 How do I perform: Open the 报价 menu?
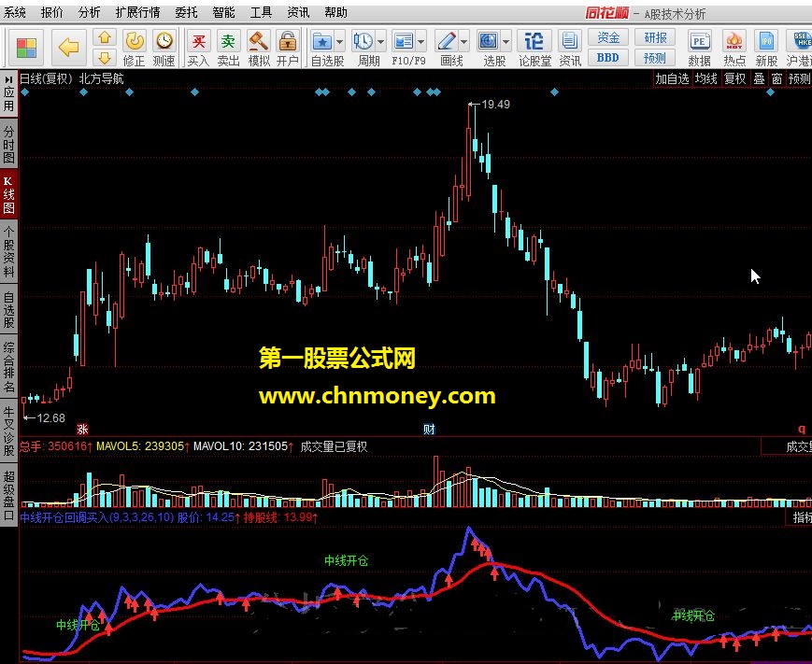51,12
